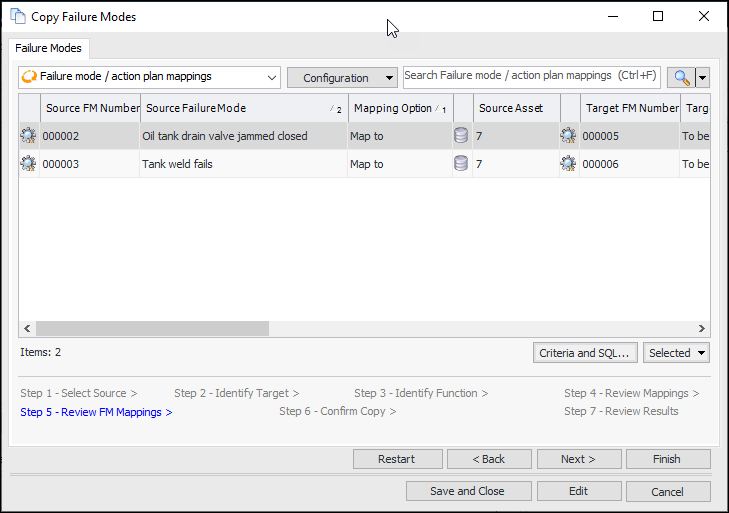Click database icon in the 000002 row
The height and width of the screenshot is (513, 729).
(461, 136)
